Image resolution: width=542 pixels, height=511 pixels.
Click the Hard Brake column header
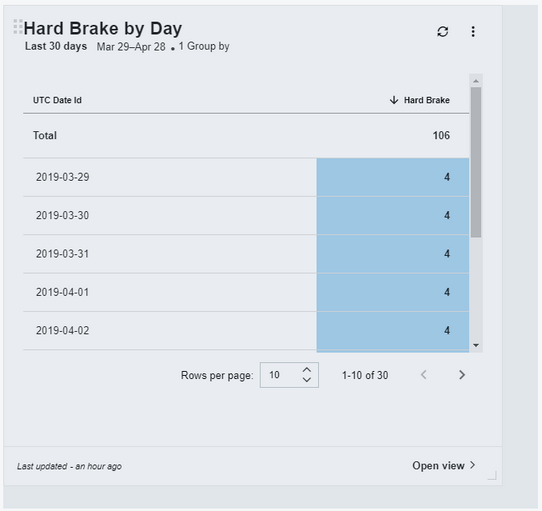(427, 100)
